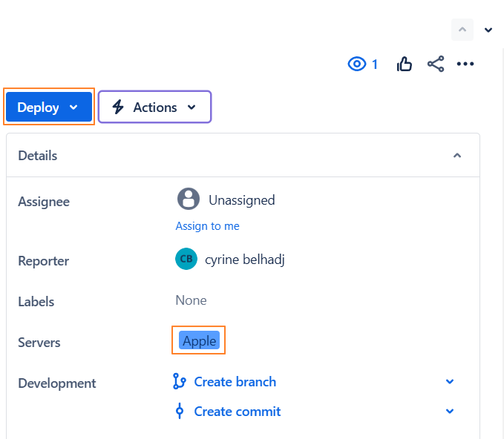Click the eye watch icon
The height and width of the screenshot is (439, 504).
click(x=358, y=65)
